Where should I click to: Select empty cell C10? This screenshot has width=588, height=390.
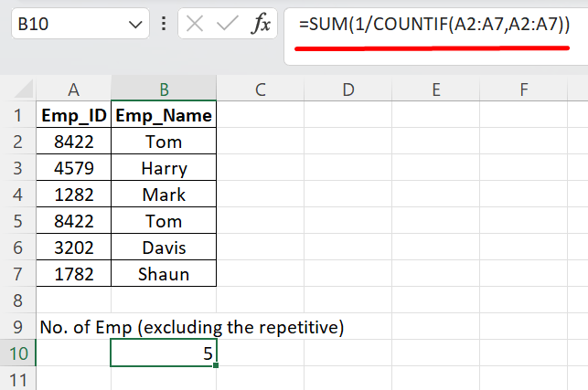click(261, 353)
